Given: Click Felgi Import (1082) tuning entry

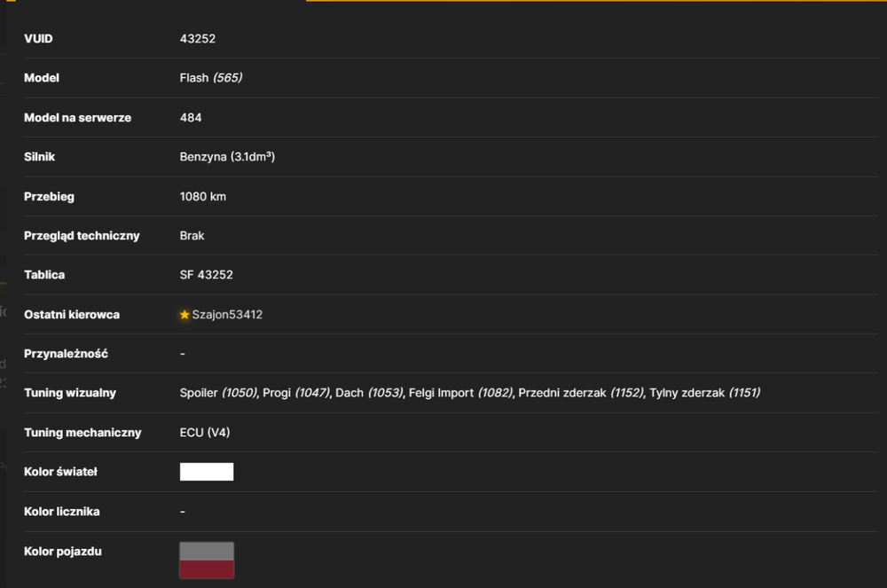Looking at the screenshot, I should tap(461, 393).
